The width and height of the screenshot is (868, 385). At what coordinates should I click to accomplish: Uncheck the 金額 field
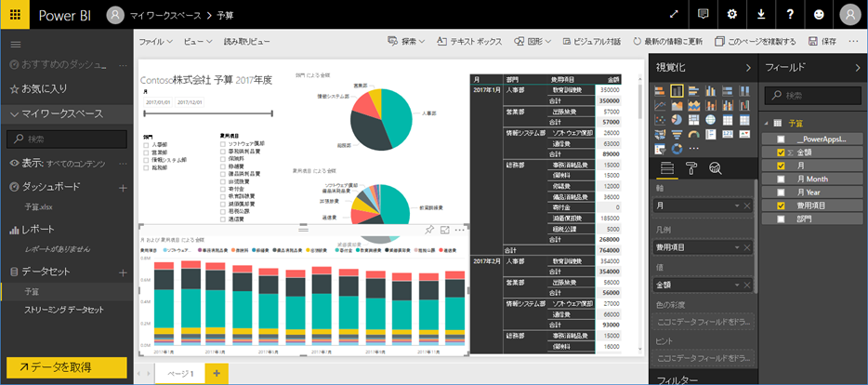click(x=781, y=153)
